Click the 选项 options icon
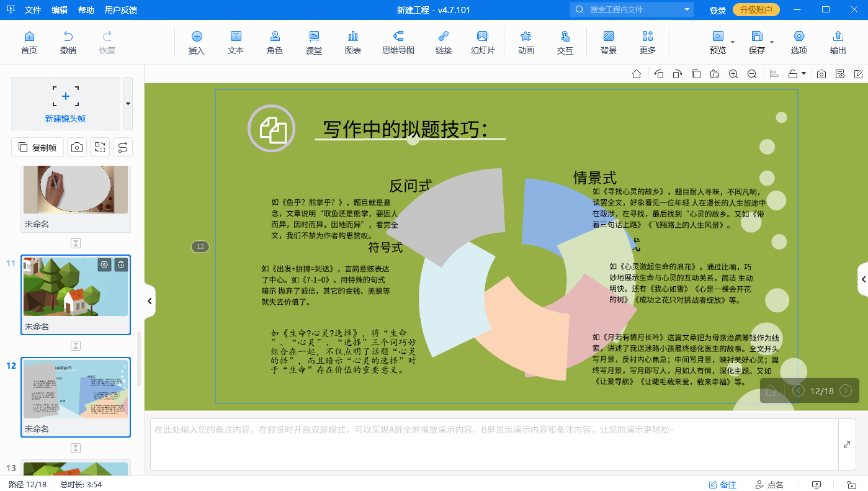This screenshot has height=491, width=868. [799, 42]
